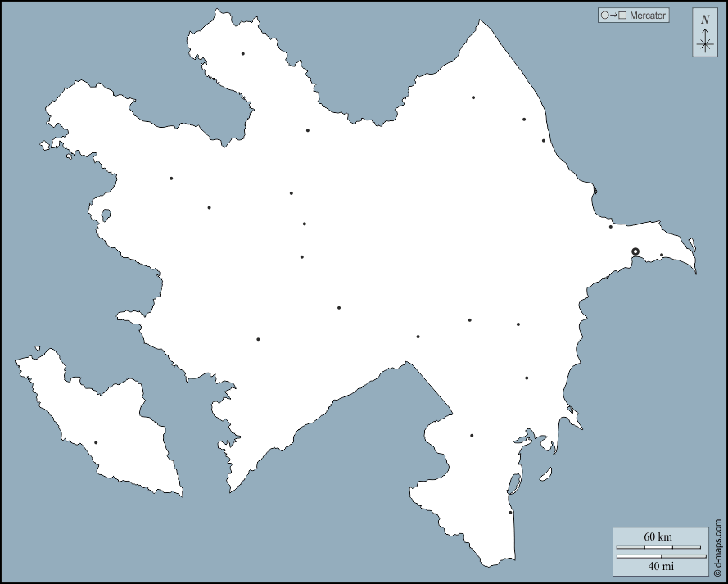Click the Mercator projection label
The height and width of the screenshot is (584, 728).
click(648, 16)
